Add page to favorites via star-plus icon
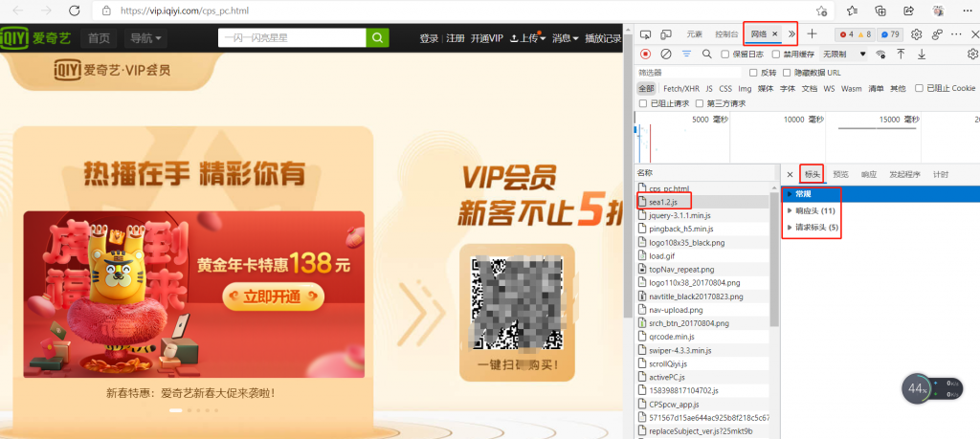Viewport: 980px width, 439px height. (x=822, y=11)
